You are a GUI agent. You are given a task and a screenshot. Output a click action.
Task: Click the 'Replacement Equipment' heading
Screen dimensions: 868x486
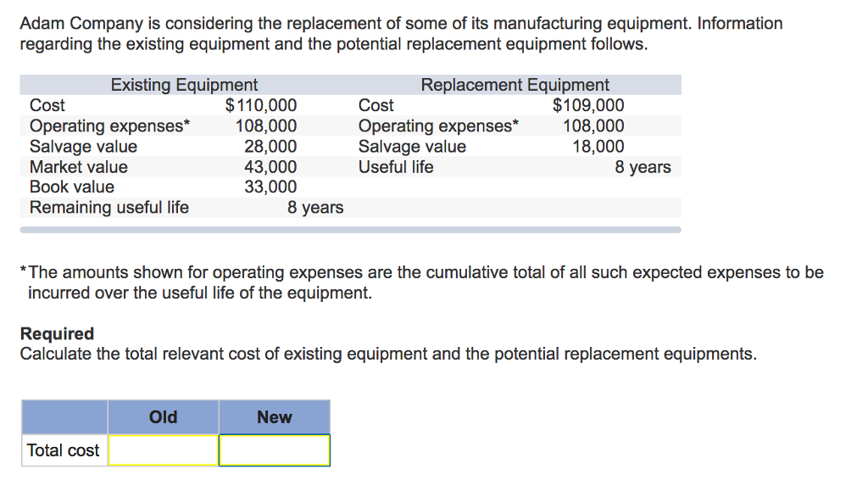515,85
